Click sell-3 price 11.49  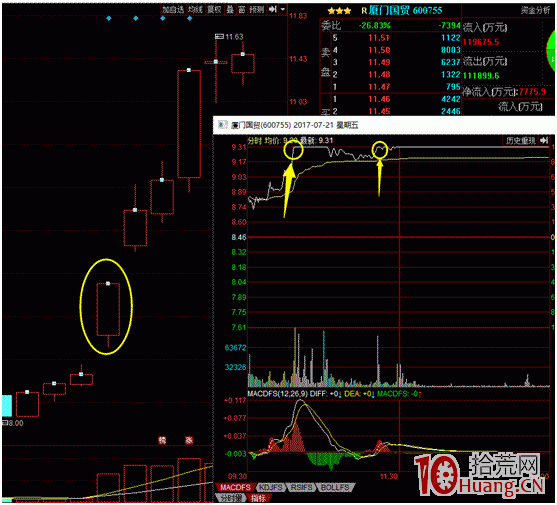(x=379, y=63)
